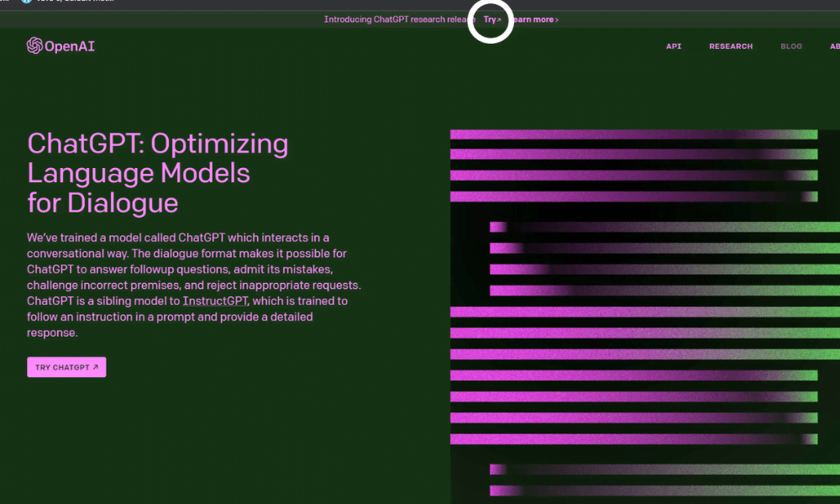This screenshot has height=504, width=840.
Task: Click the arrow icon on TRY CHATGPT button
Action: click(96, 368)
